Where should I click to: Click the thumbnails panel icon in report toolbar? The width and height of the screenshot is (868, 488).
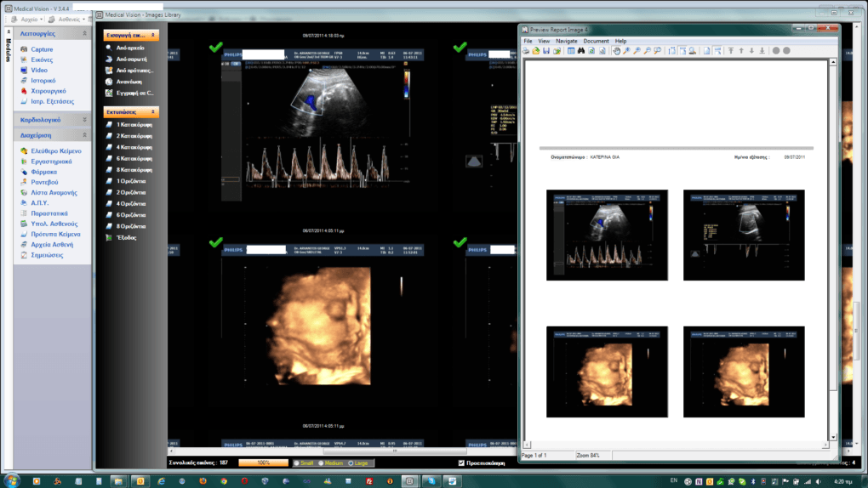571,51
